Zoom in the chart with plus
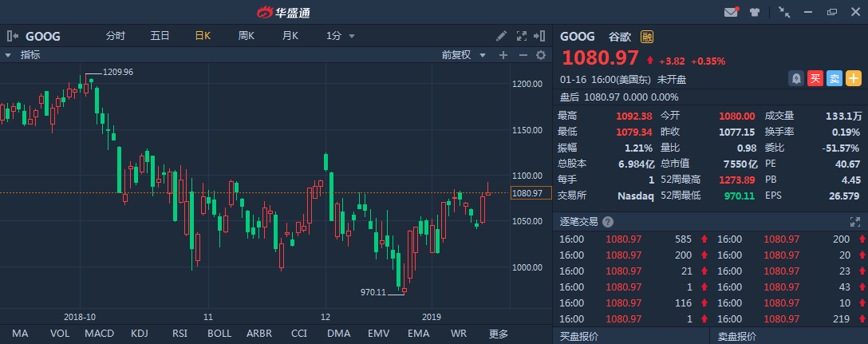 point(503,55)
